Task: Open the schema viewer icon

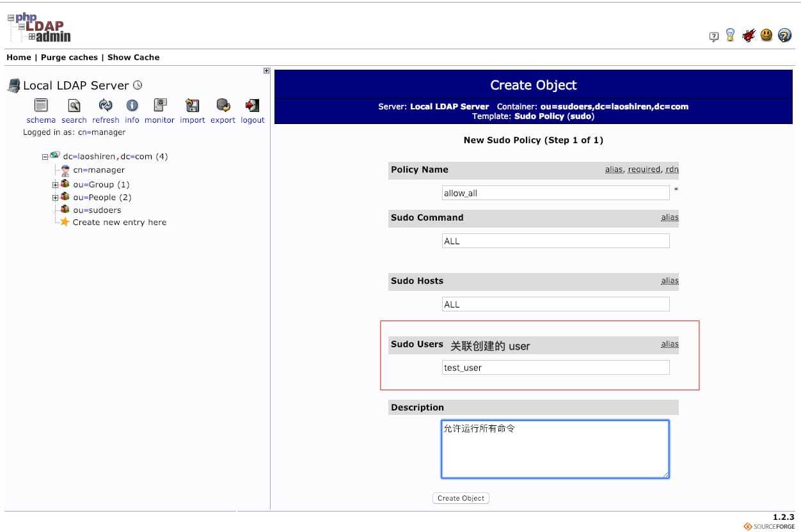Action: click(x=41, y=106)
